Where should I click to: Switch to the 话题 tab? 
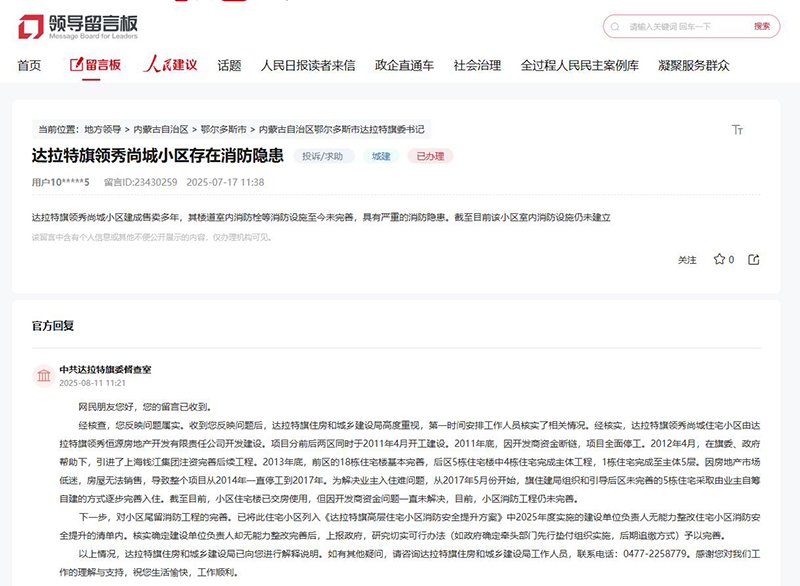(229, 64)
